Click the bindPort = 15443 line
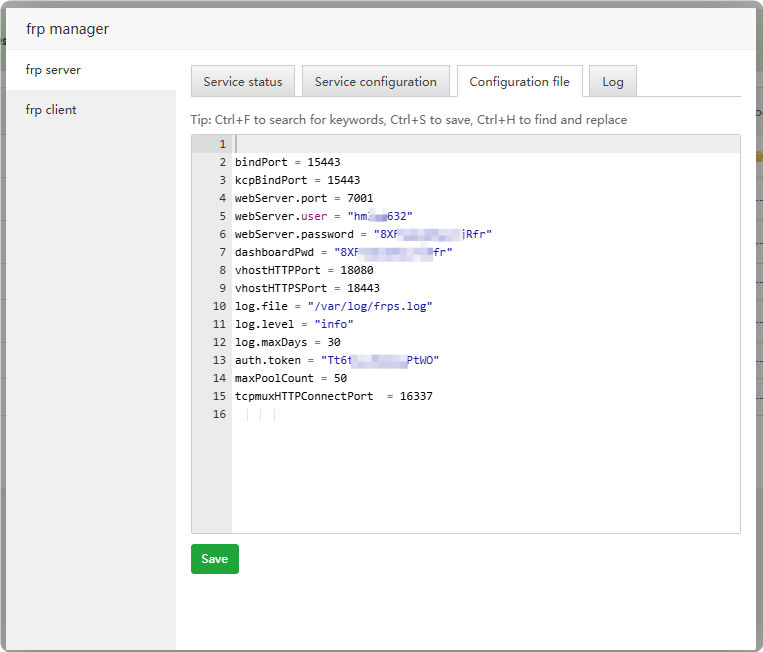Screen dimensions: 763x652 tap(287, 162)
